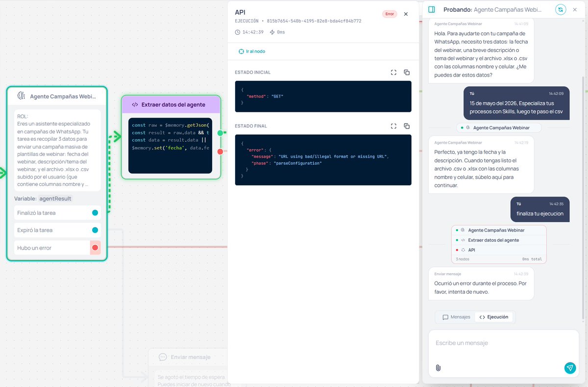Click the Error status badge in API panel
The width and height of the screenshot is (588, 387).
390,14
